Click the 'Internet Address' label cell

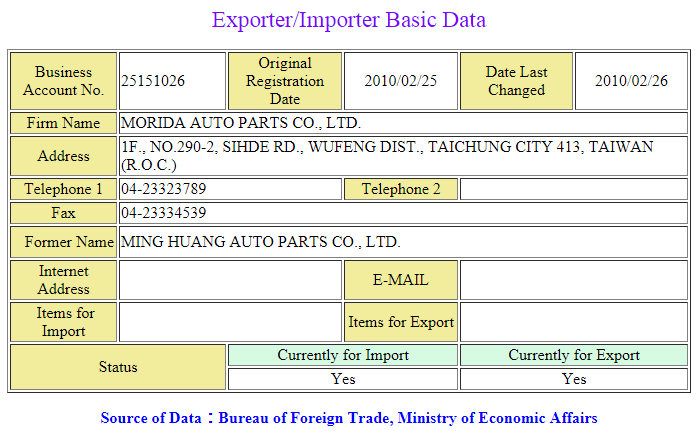(x=63, y=280)
